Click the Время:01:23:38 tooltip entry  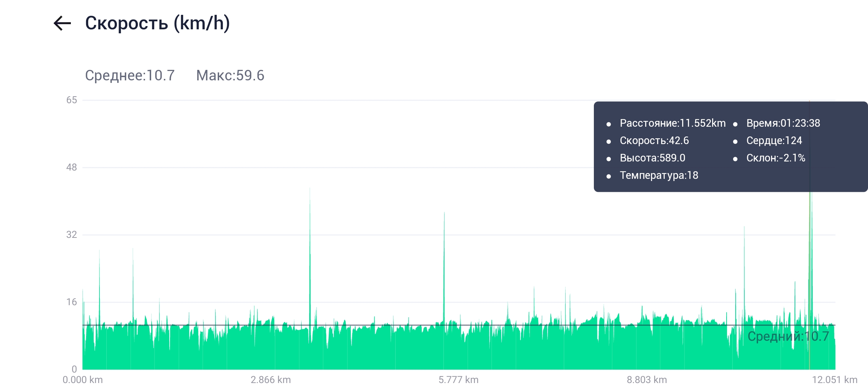point(783,123)
